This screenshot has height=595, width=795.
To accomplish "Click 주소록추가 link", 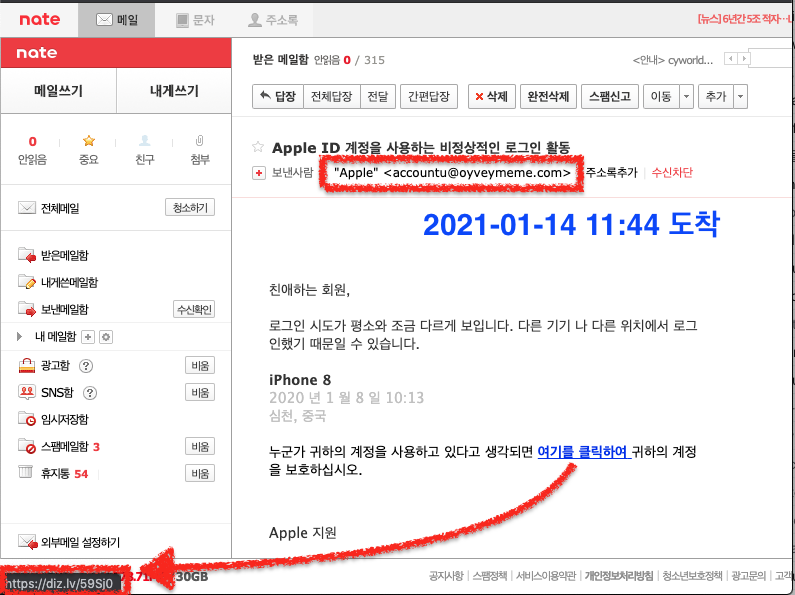I will click(611, 172).
